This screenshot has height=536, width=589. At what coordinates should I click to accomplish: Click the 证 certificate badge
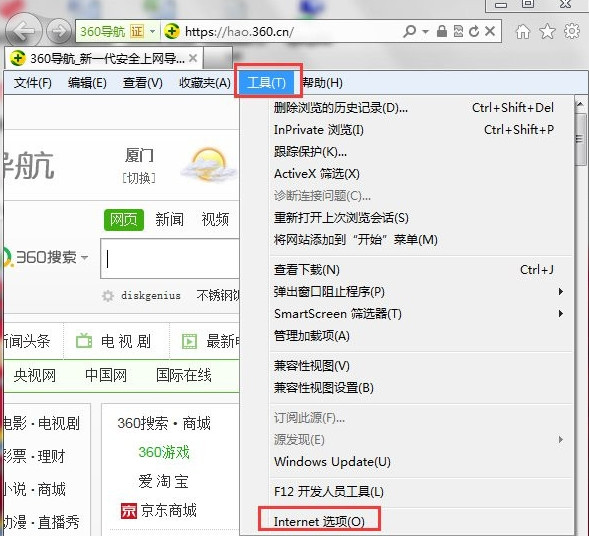(x=137, y=31)
